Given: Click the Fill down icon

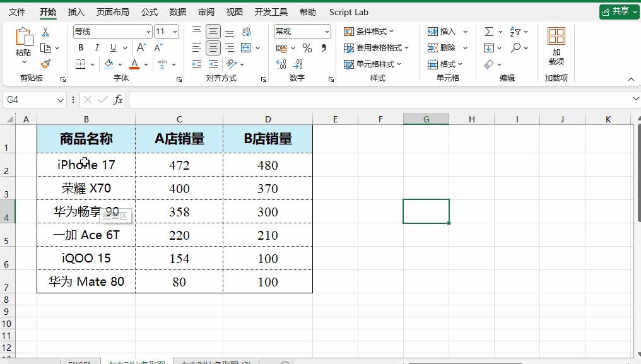Looking at the screenshot, I should pos(488,48).
